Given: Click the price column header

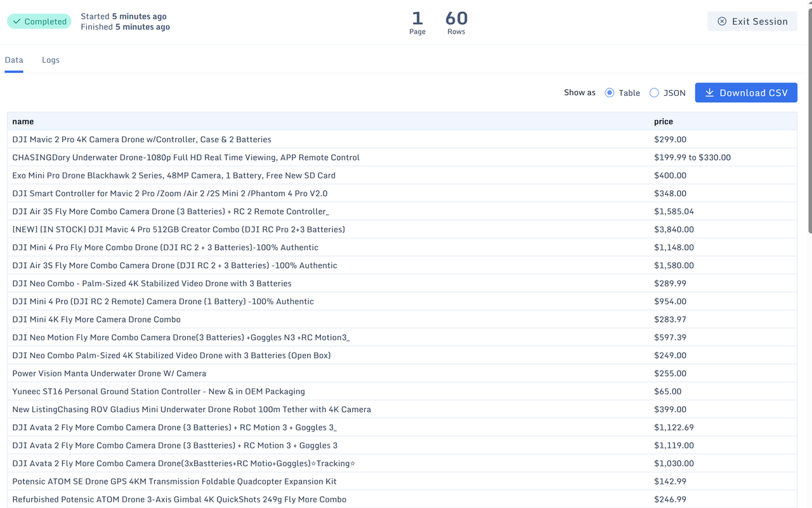Looking at the screenshot, I should (664, 121).
